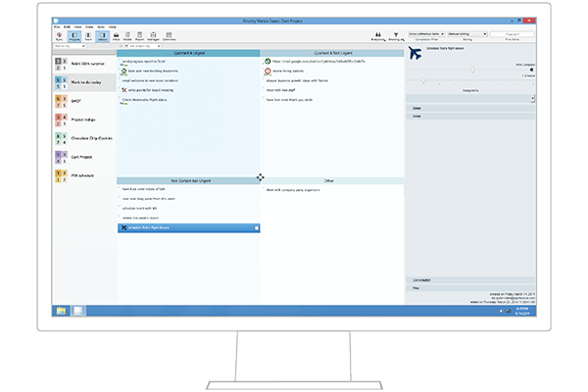Open the Report toolbar icon
This screenshot has width=588, height=392.
coord(139,36)
